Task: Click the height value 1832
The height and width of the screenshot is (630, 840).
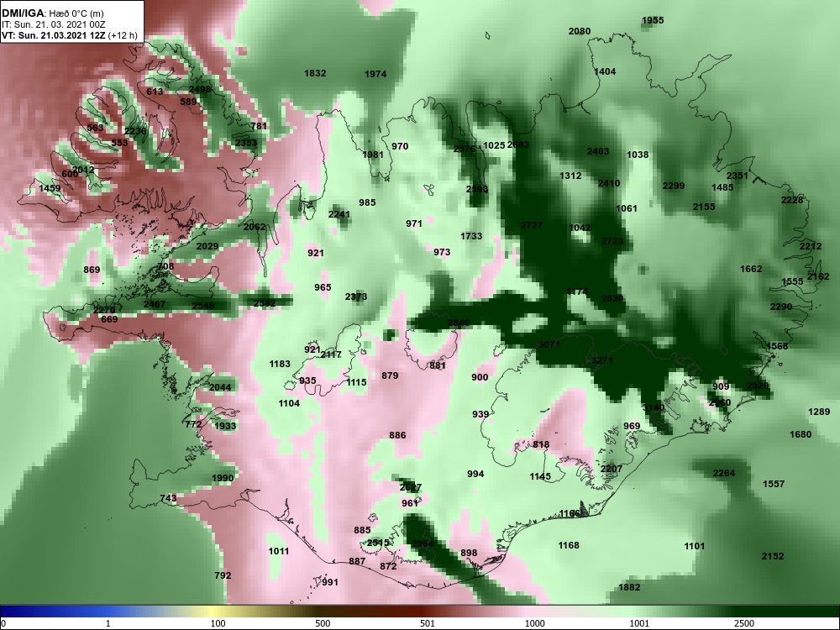Action: (315, 73)
